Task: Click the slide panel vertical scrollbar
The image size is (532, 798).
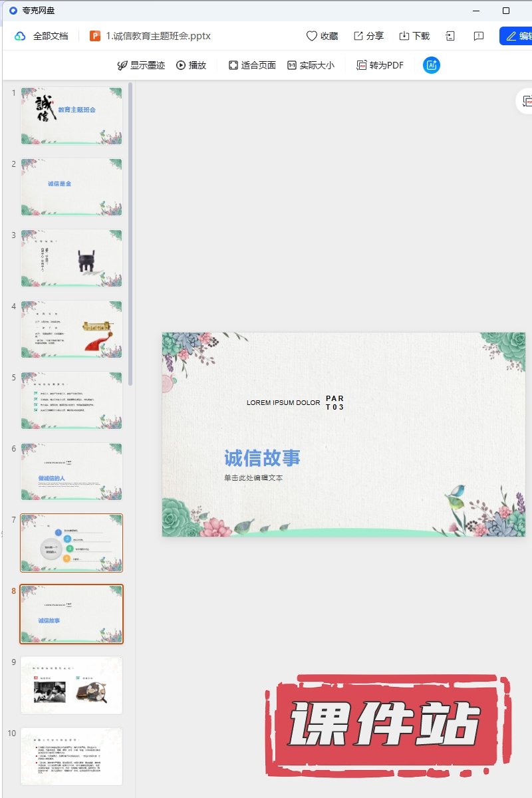Action: coord(131,233)
